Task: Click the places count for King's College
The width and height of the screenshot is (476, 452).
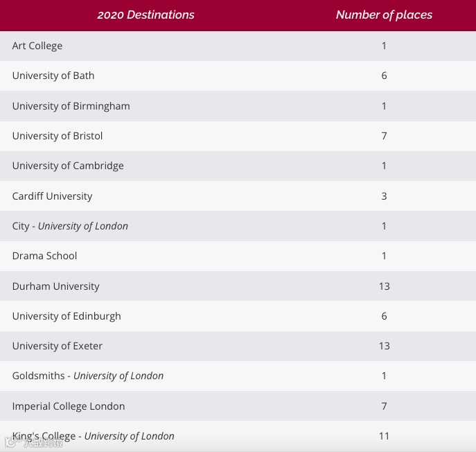Action: click(385, 436)
